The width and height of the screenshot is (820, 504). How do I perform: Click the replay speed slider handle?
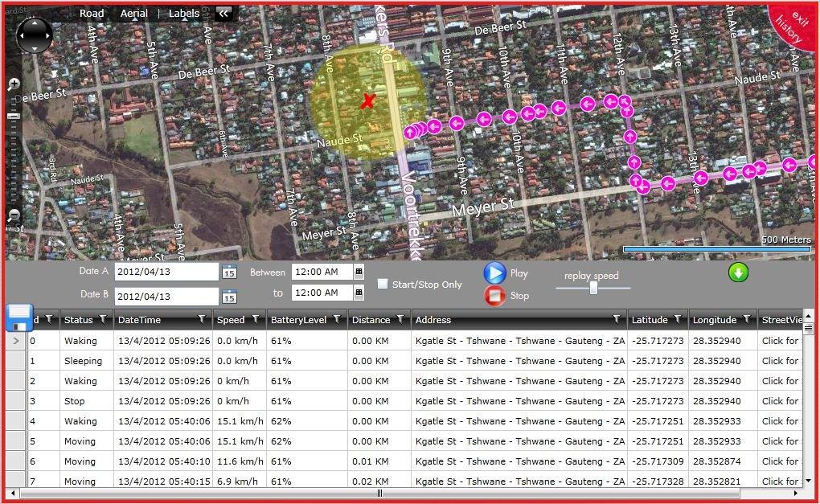tap(593, 288)
